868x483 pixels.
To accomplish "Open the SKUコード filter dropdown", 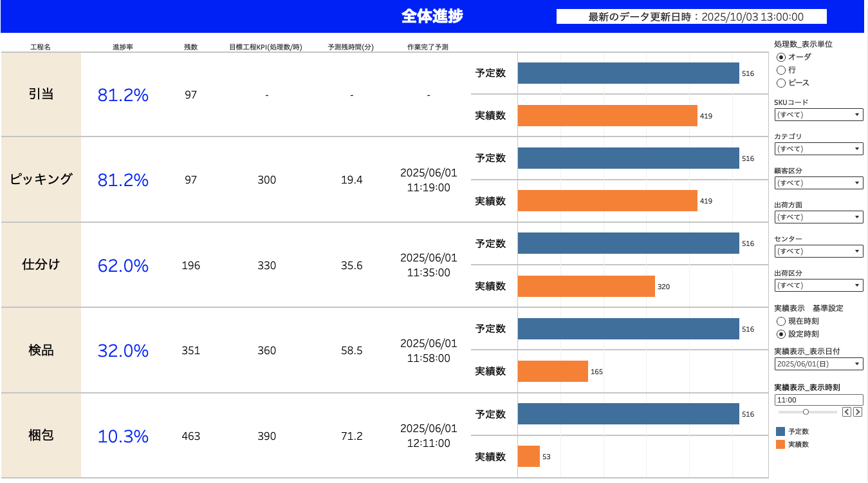I will tap(818, 115).
